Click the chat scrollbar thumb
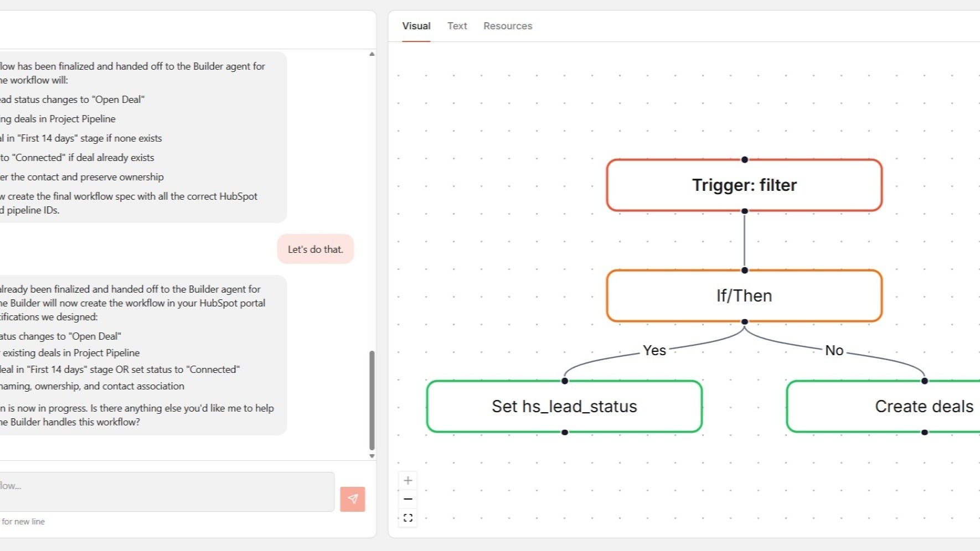 [372, 401]
